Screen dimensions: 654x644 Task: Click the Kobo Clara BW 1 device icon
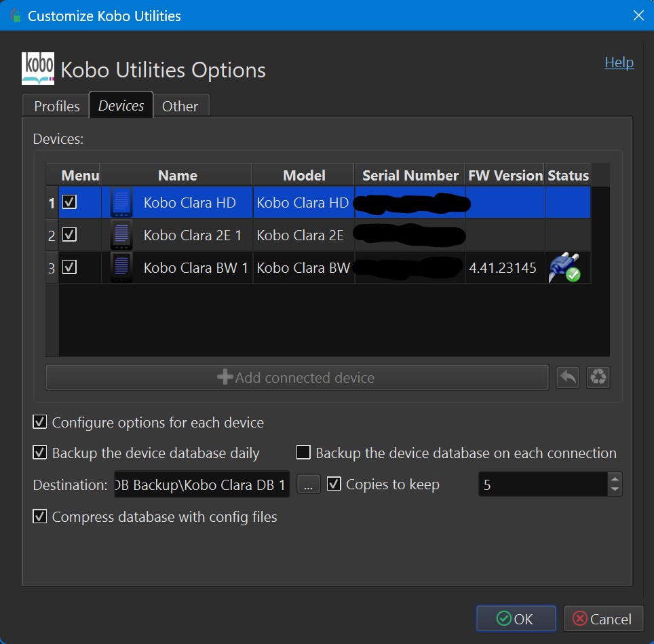(121, 267)
